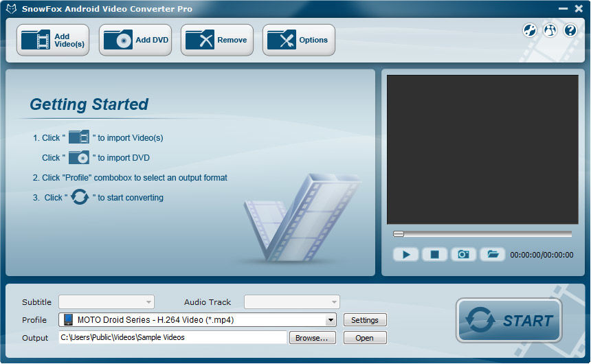
Task: Click the text "to import DVD"
Action: (x=124, y=158)
